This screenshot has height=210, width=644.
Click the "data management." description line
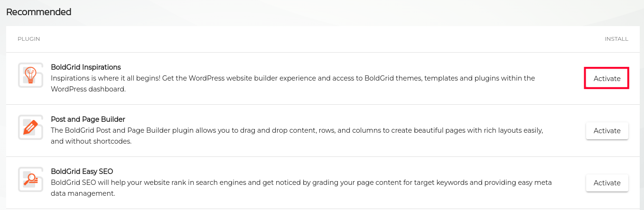[83, 193]
